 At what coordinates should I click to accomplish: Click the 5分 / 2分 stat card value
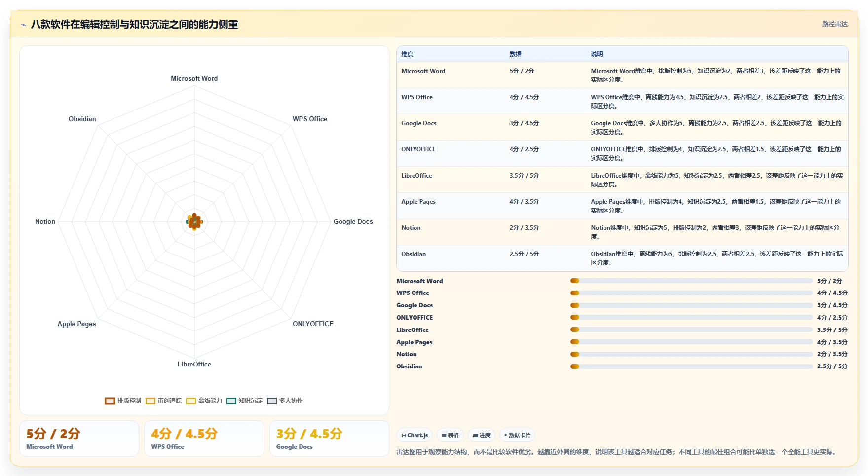click(53, 434)
